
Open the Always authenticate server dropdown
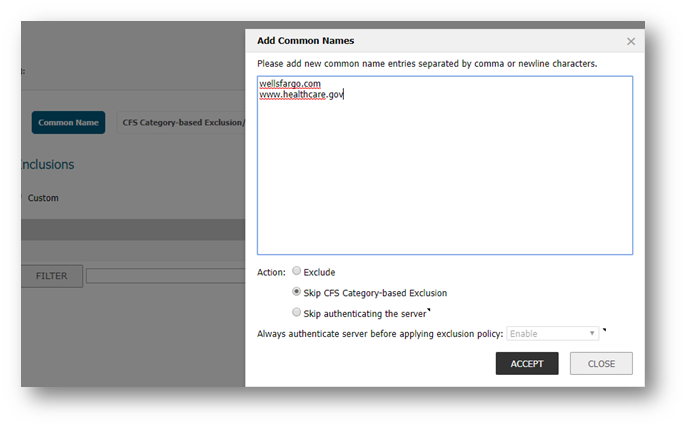553,333
